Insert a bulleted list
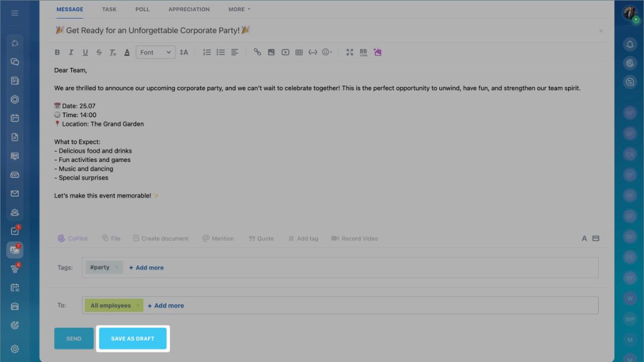Image resolution: width=644 pixels, height=362 pixels. point(220,52)
